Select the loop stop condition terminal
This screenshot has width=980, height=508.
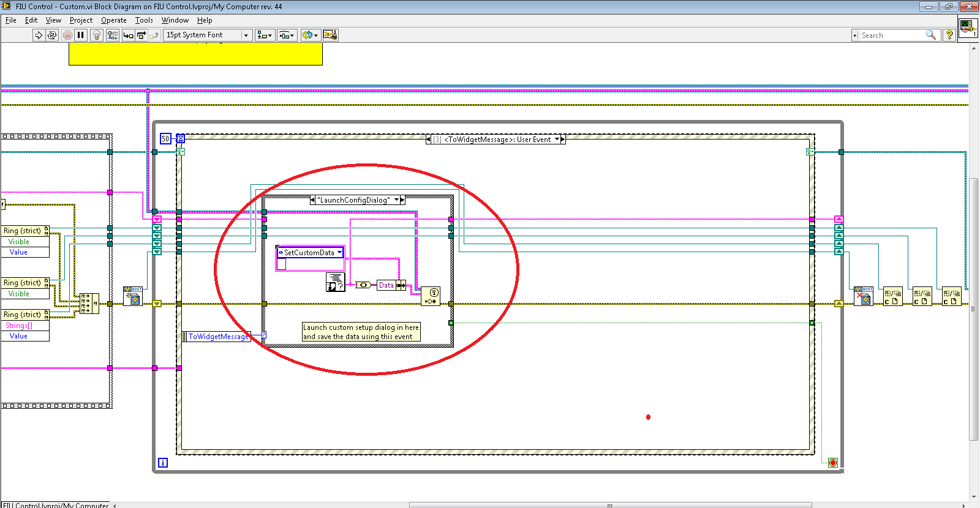click(x=833, y=463)
